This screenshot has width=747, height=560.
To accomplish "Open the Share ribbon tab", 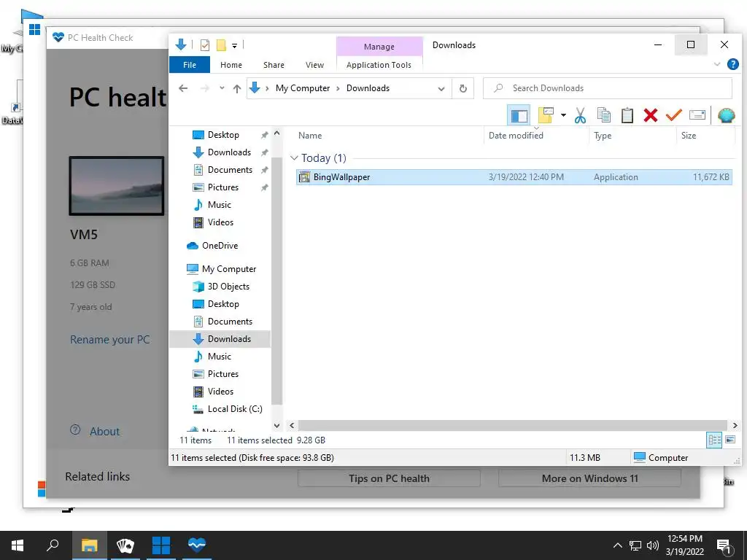I will click(274, 65).
